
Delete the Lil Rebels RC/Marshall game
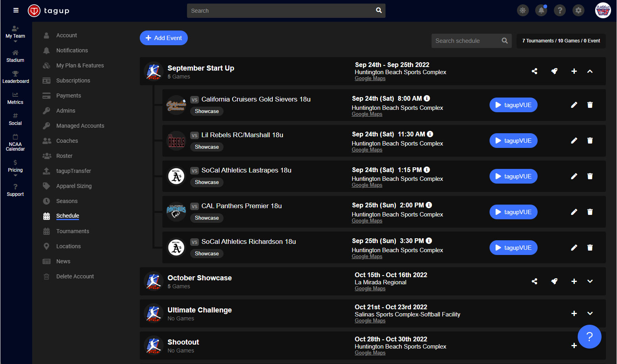pos(590,141)
